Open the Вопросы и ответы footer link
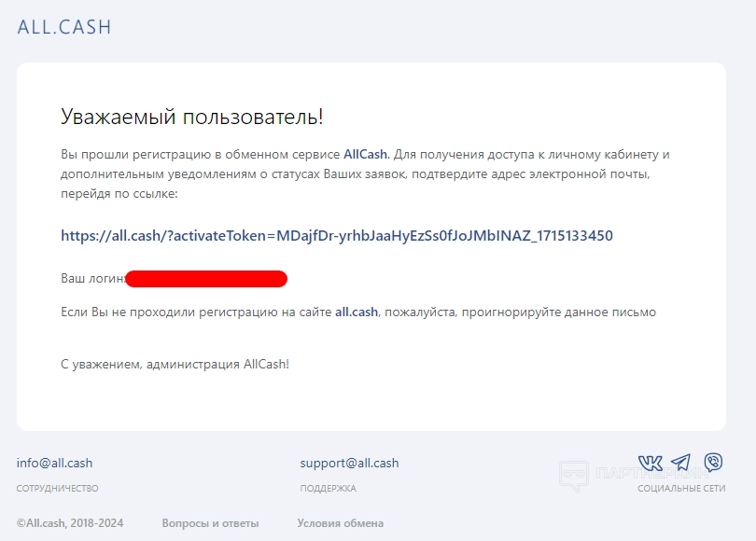 (210, 523)
